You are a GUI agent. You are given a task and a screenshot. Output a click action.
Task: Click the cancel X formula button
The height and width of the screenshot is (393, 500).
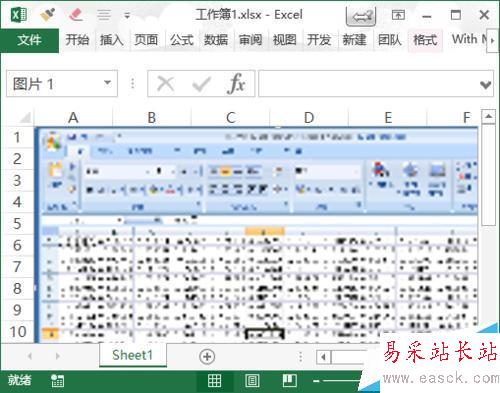166,83
